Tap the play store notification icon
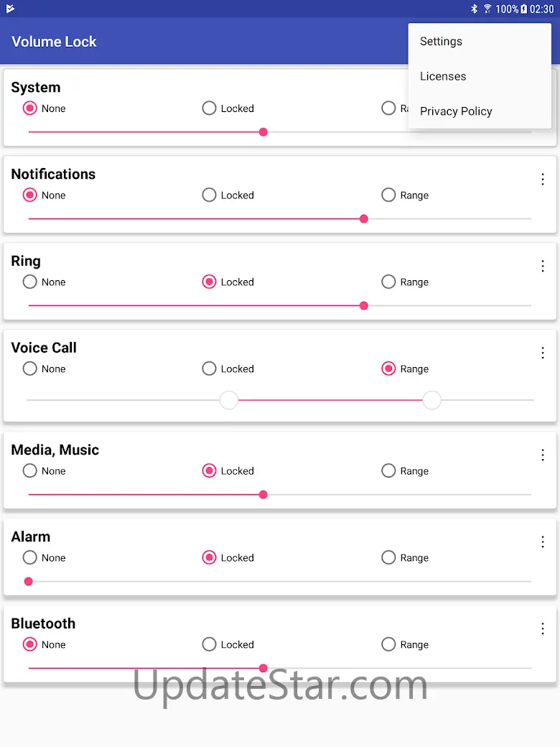The height and width of the screenshot is (747, 560). click(11, 9)
